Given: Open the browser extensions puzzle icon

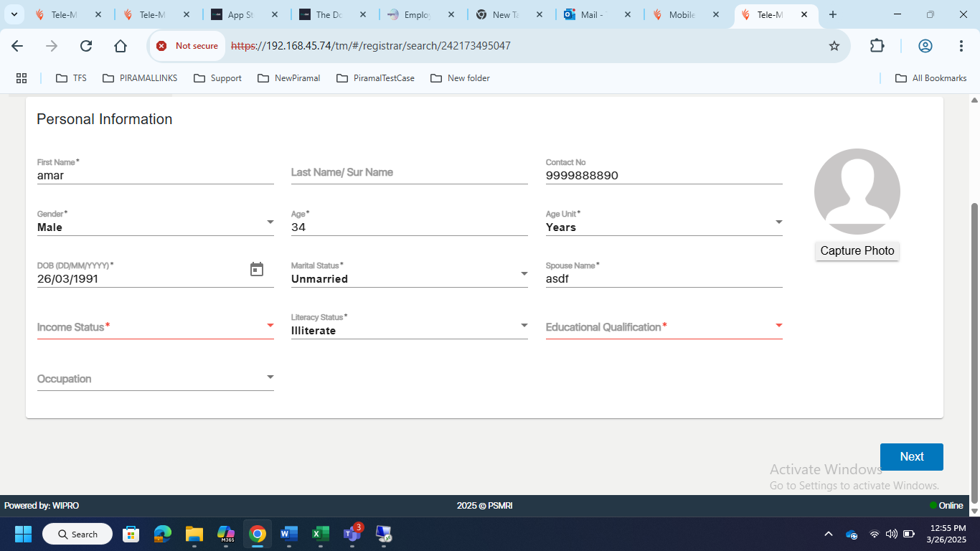Looking at the screenshot, I should pyautogui.click(x=877, y=46).
